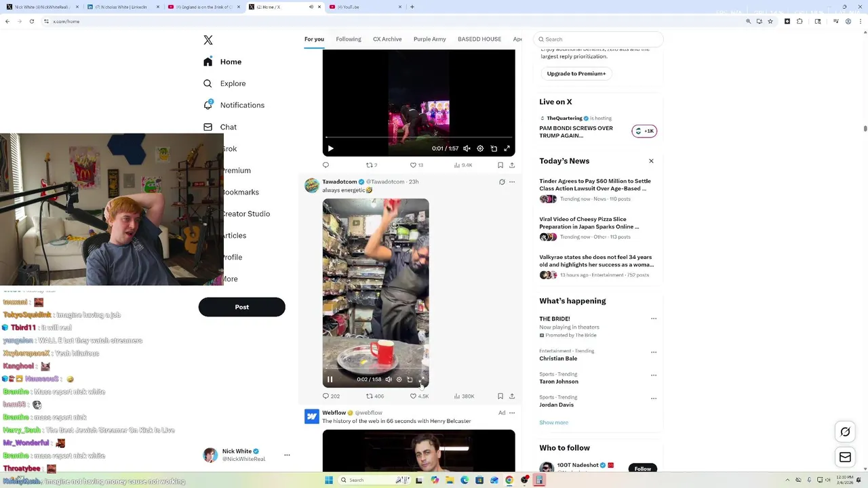
Task: Reply to the Tawadotcom post (202)
Action: pyautogui.click(x=331, y=396)
